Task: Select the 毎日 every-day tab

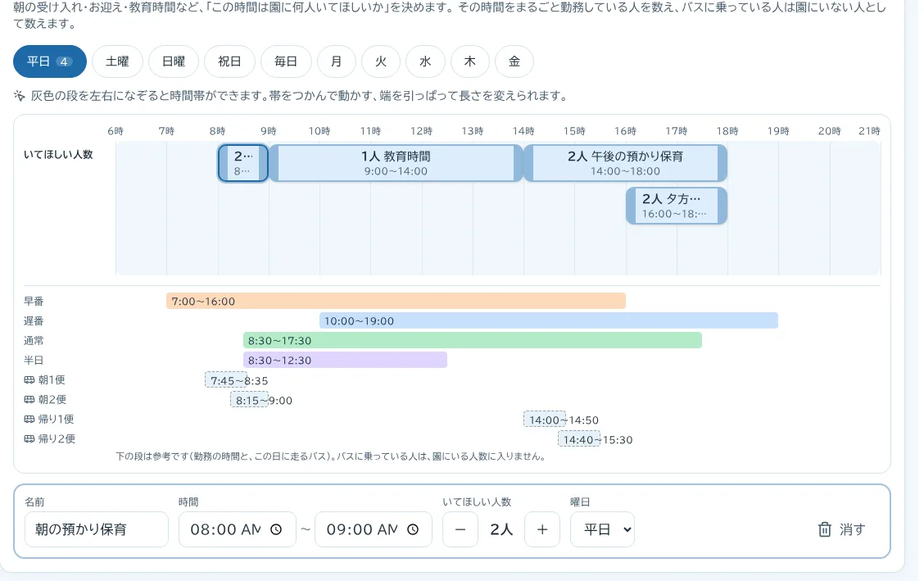Action: point(286,61)
